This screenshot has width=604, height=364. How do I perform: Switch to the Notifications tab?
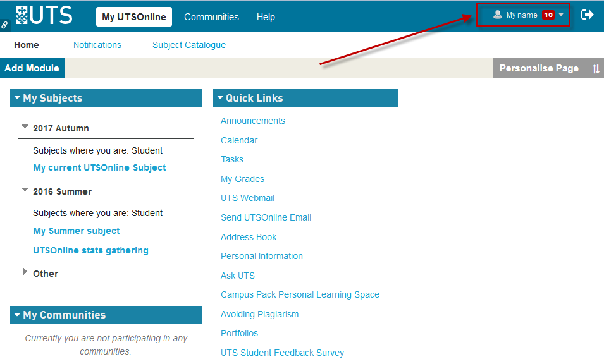click(x=97, y=45)
